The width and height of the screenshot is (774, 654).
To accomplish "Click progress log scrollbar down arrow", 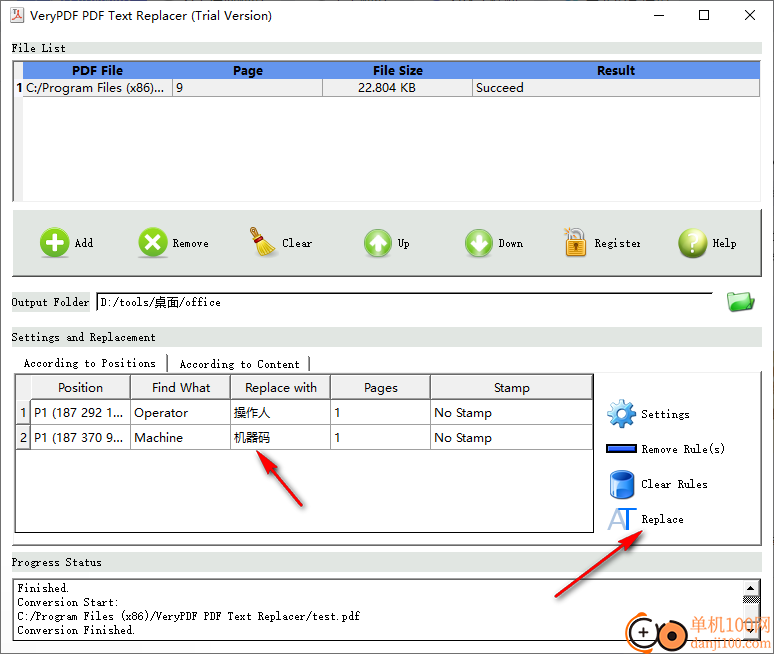I will click(750, 632).
